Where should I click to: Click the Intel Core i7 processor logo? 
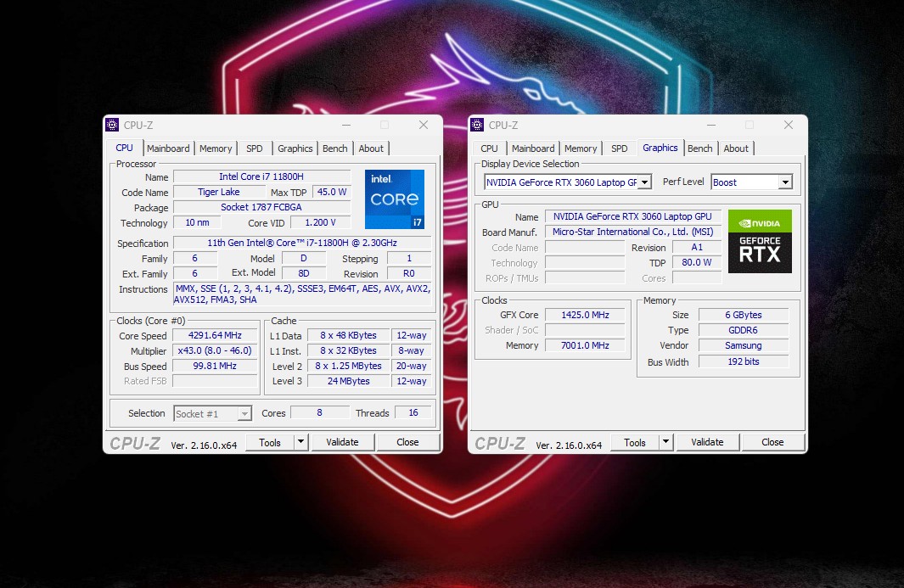tap(394, 199)
